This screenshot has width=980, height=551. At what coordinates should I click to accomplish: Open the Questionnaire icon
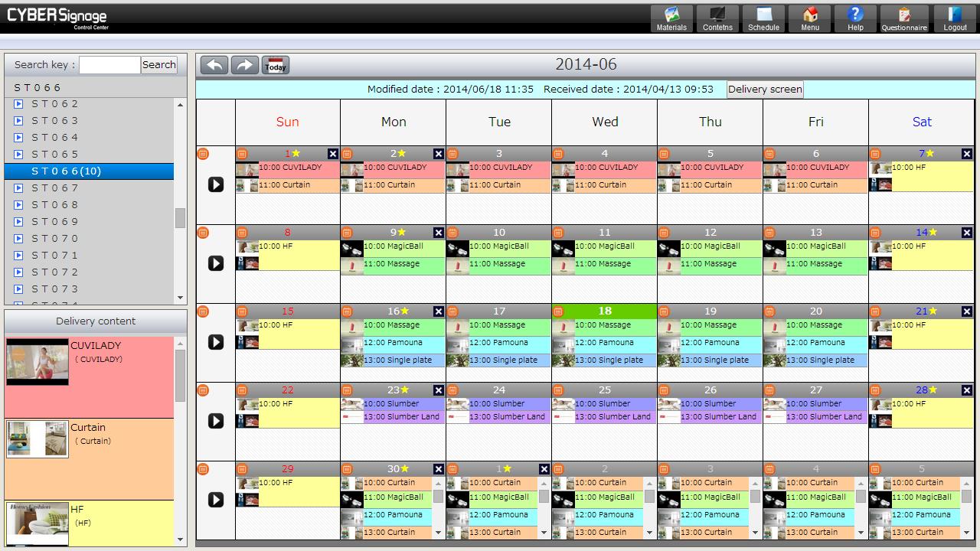(x=903, y=18)
